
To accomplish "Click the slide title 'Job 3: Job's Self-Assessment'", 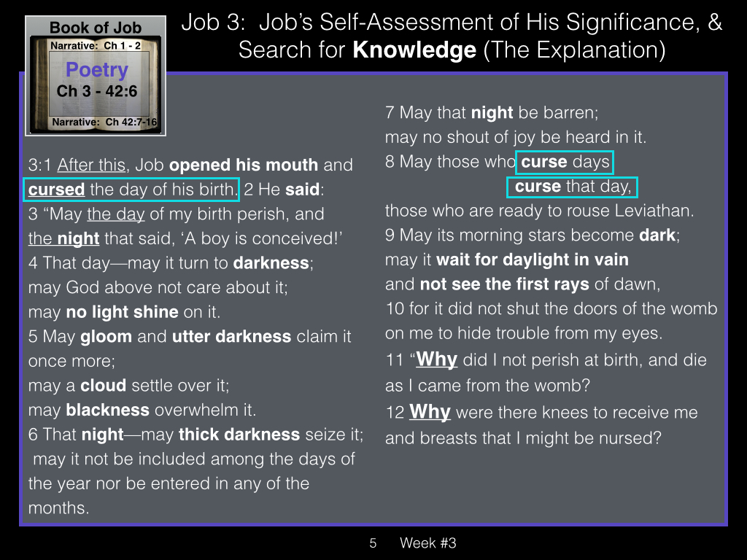I will tap(452, 36).
